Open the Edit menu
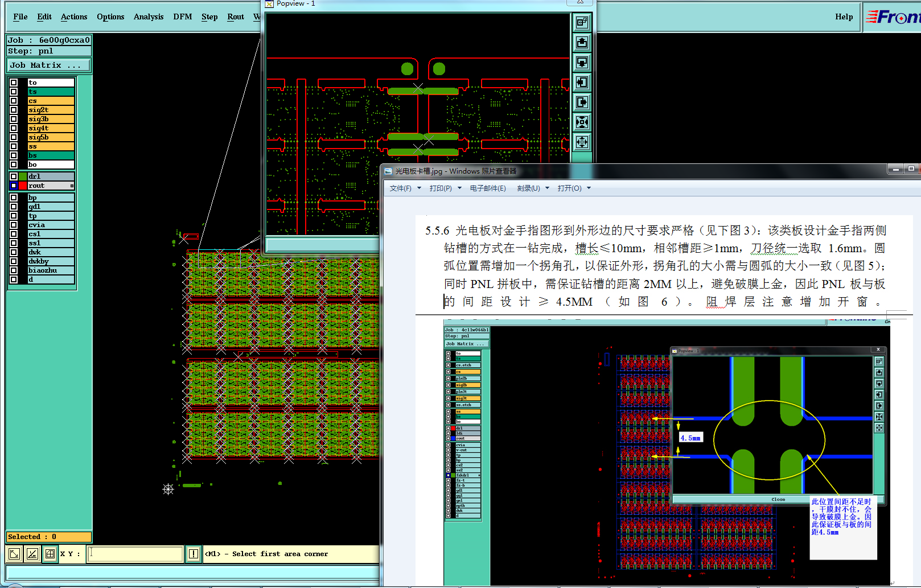 point(44,17)
